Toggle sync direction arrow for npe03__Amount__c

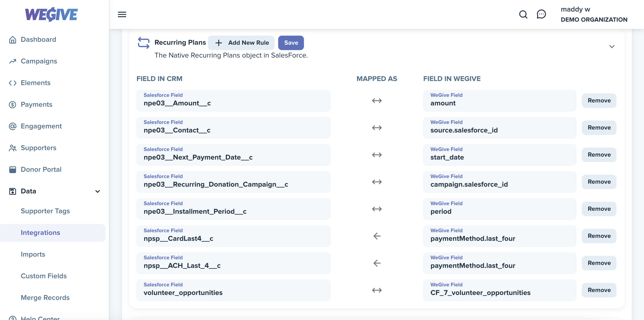point(377,101)
